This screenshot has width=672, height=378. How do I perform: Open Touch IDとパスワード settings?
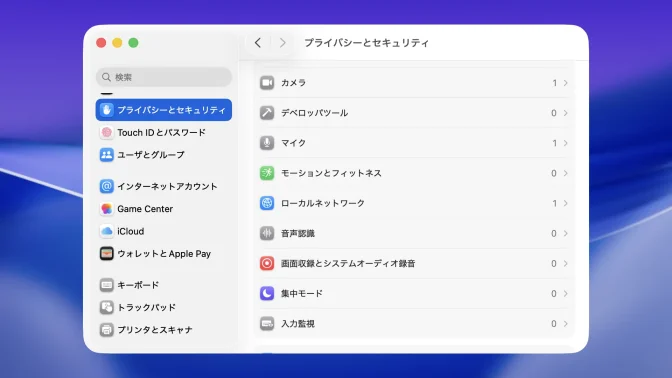click(x=164, y=132)
